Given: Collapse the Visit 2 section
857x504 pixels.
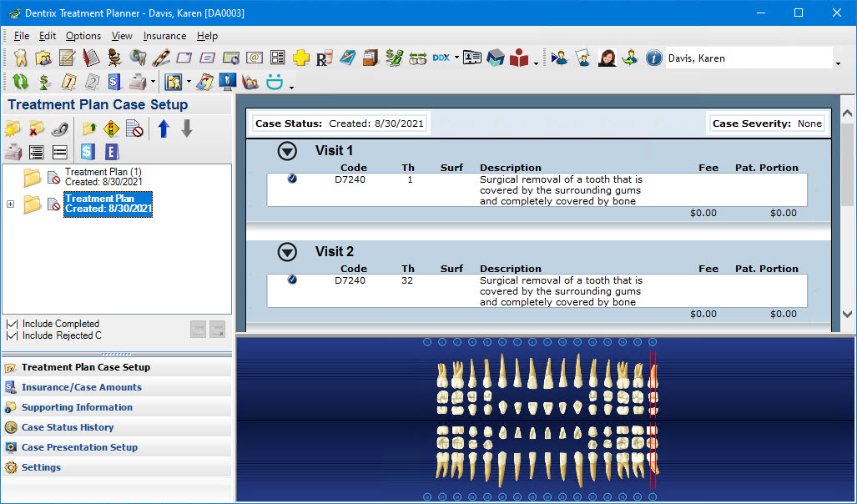Looking at the screenshot, I should (287, 252).
